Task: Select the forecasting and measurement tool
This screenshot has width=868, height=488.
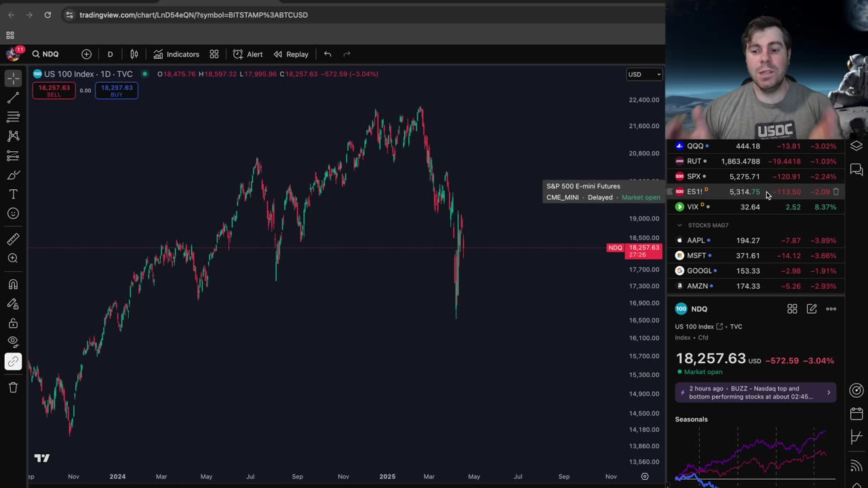Action: pos(13,156)
